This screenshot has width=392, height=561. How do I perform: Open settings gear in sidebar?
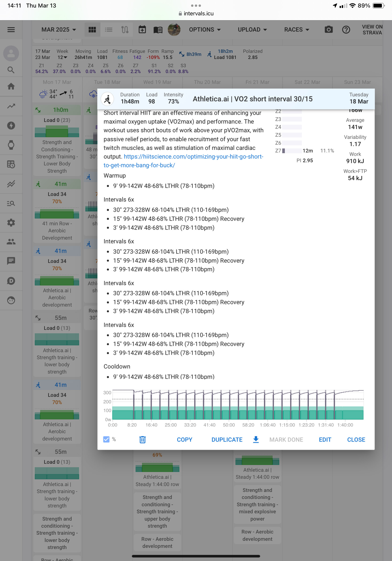coord(11,223)
